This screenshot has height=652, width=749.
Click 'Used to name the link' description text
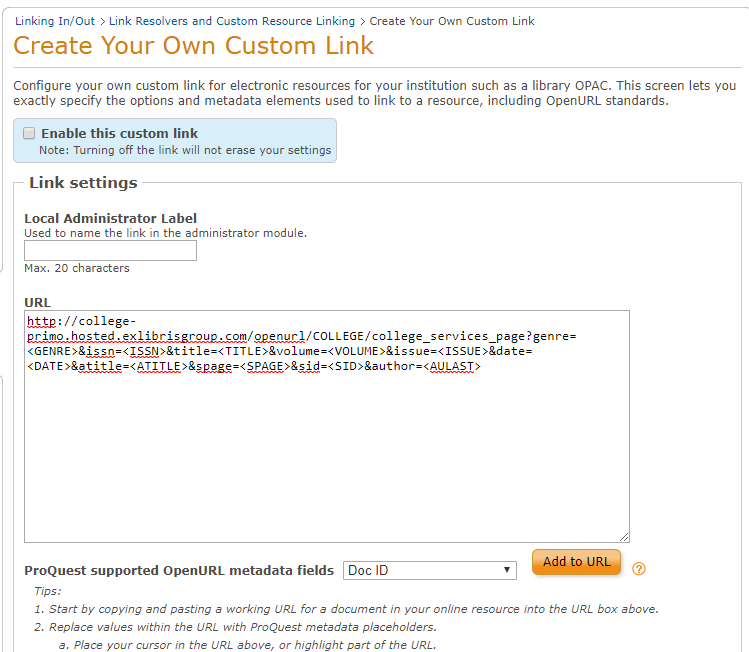pos(166,233)
